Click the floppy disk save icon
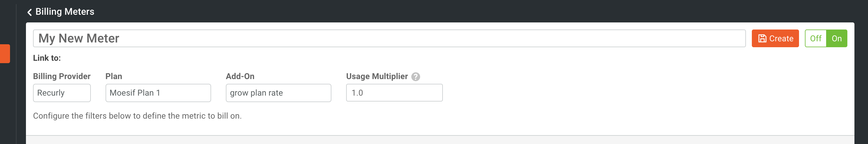 [762, 38]
